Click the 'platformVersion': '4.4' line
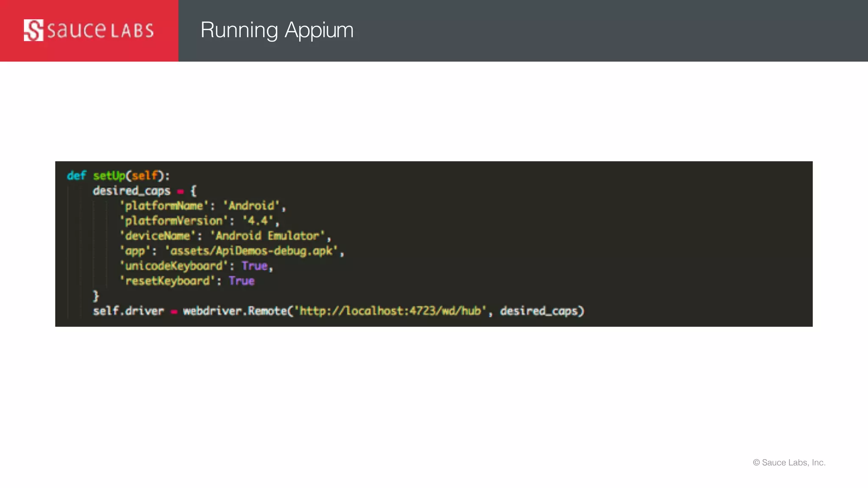The image size is (868, 488). [x=199, y=221]
